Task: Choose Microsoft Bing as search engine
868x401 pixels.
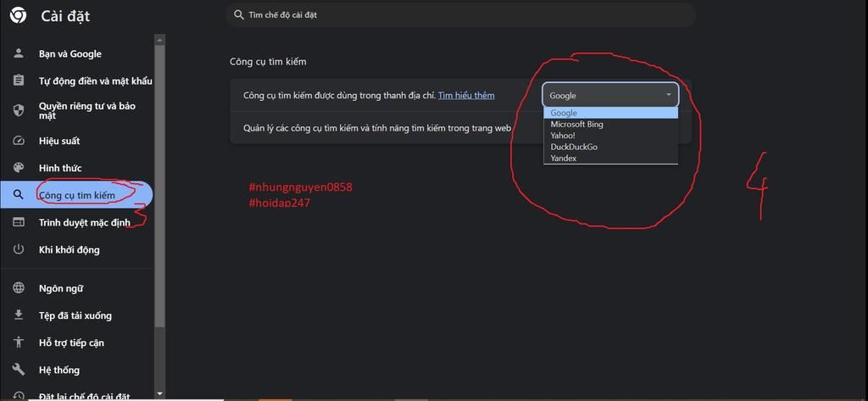Action: tap(610, 124)
